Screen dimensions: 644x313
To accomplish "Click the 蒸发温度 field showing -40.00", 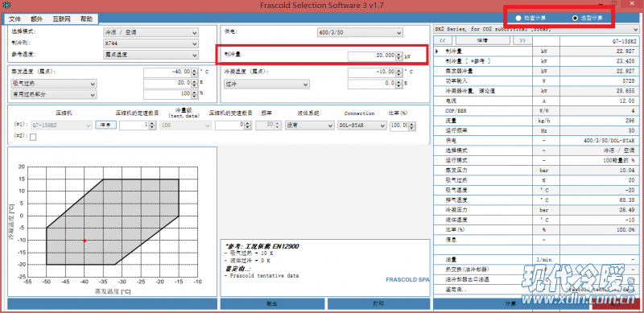I will pos(167,72).
